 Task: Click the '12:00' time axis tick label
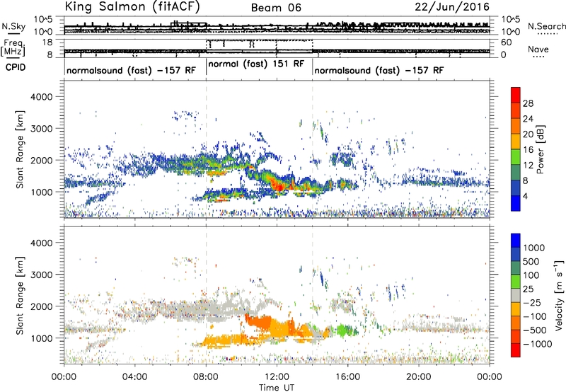coord(277,377)
